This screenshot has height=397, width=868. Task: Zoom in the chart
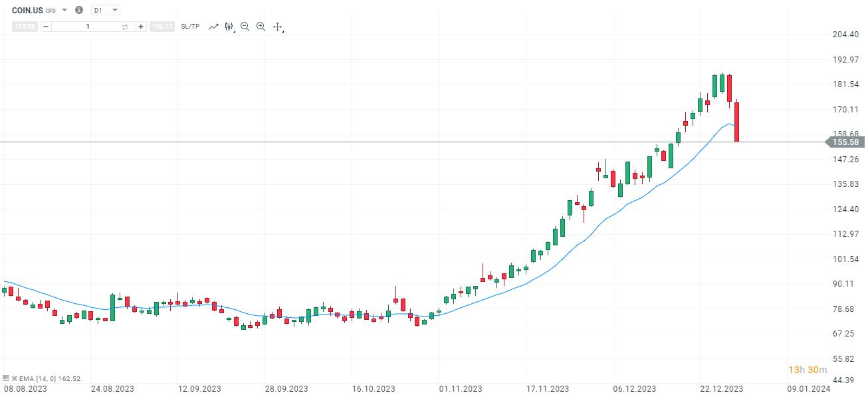pyautogui.click(x=261, y=27)
